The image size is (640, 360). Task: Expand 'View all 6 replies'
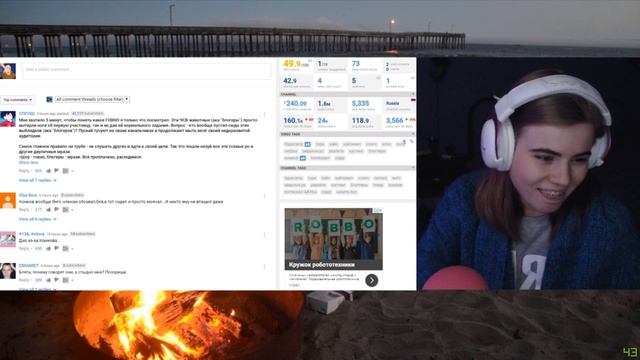[37, 219]
